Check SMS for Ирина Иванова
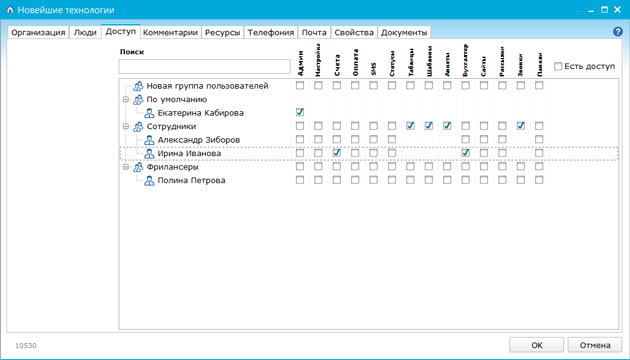This screenshot has height=360, width=630. [374, 153]
